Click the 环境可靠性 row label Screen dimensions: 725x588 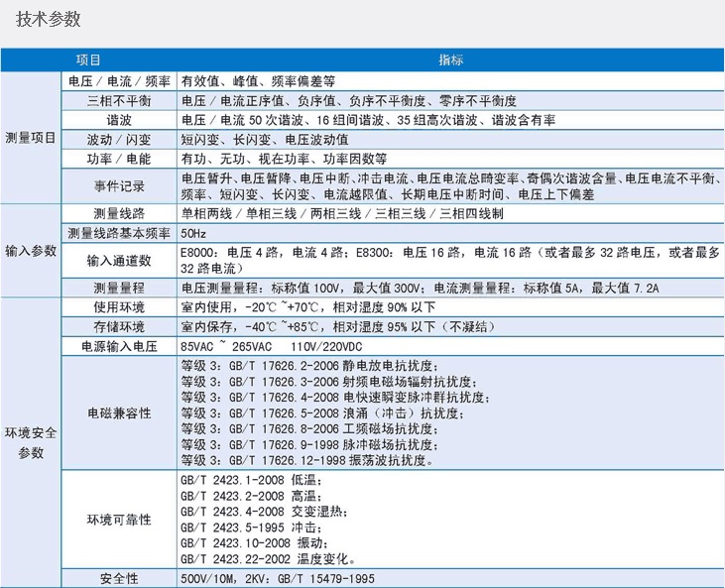[118, 519]
